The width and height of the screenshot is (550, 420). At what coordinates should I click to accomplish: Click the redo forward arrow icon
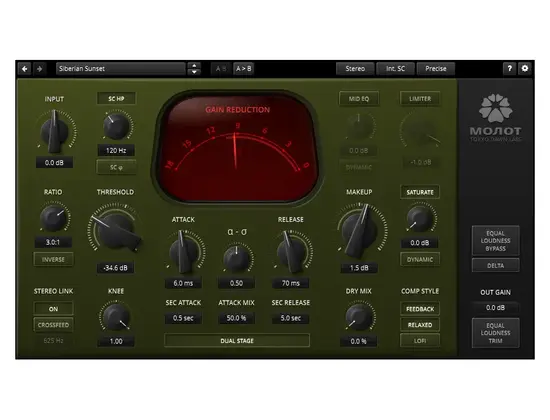[x=39, y=69]
